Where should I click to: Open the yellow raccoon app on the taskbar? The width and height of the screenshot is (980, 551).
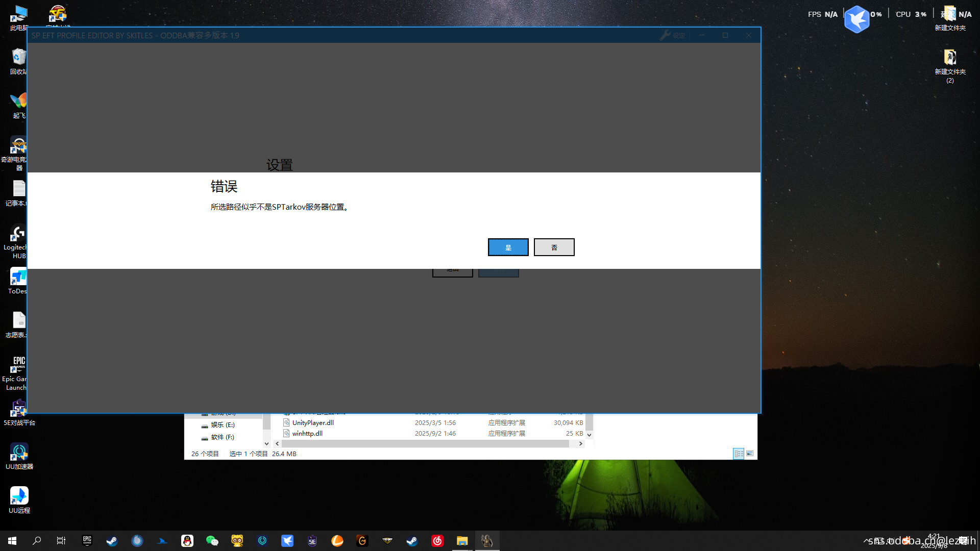(x=237, y=541)
